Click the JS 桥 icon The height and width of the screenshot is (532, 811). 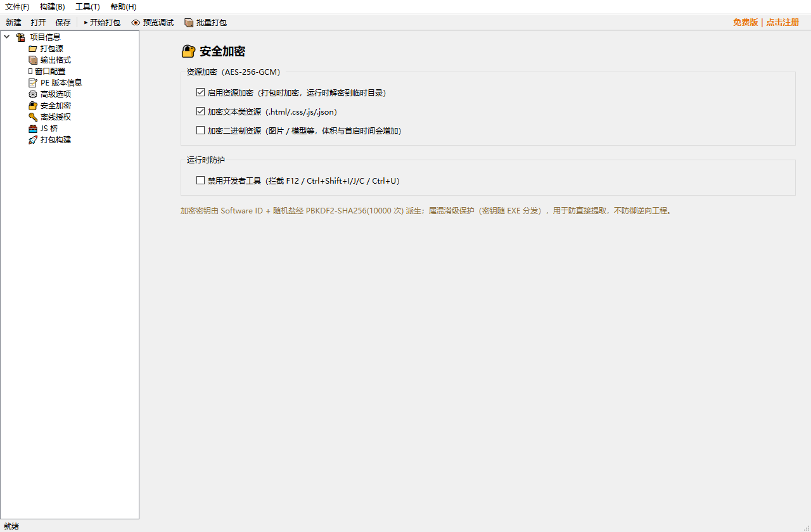pyautogui.click(x=33, y=129)
